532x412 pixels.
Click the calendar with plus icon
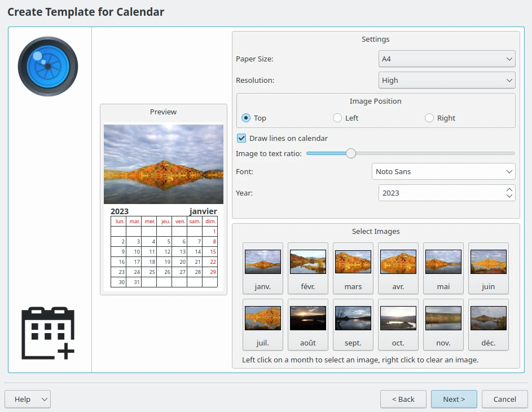(x=48, y=333)
